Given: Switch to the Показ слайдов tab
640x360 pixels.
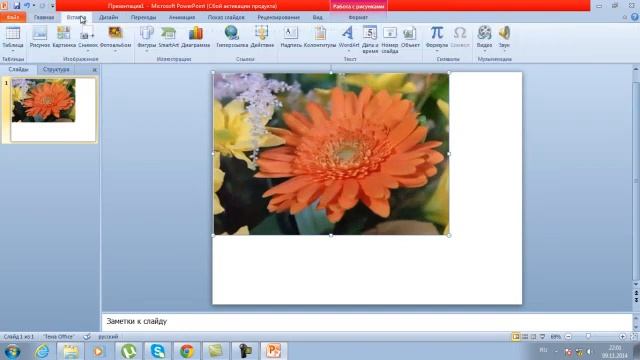Looking at the screenshot, I should (226, 18).
